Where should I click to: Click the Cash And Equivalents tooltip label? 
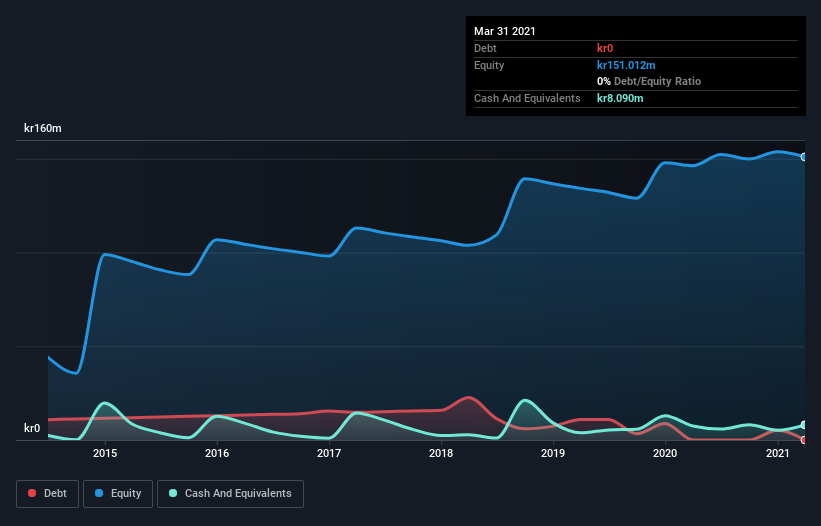click(x=527, y=98)
